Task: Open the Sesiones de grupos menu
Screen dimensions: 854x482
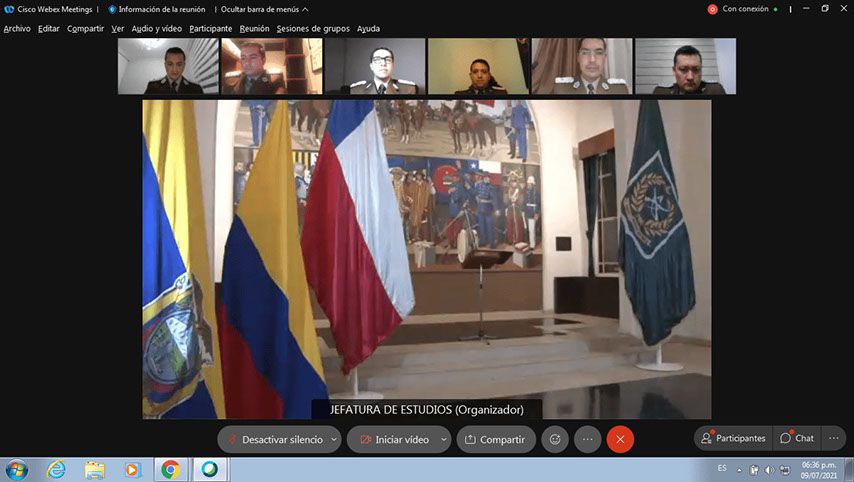Action: tap(313, 29)
